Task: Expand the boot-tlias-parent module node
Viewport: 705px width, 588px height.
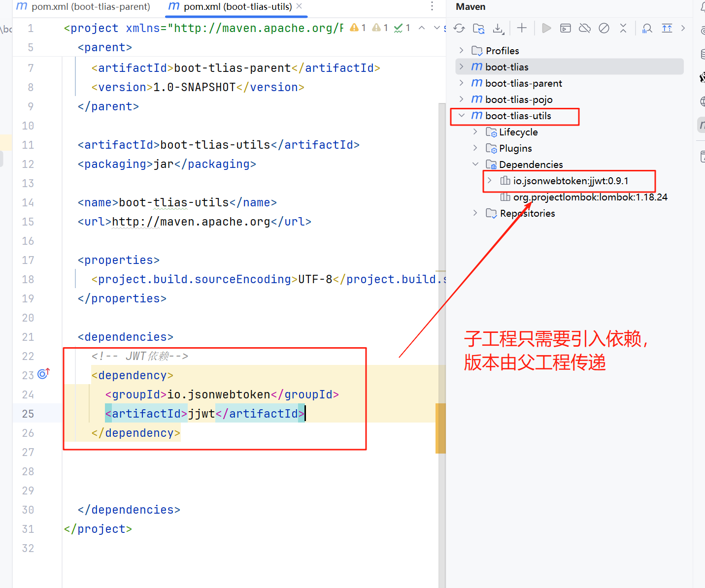Action: [x=461, y=83]
